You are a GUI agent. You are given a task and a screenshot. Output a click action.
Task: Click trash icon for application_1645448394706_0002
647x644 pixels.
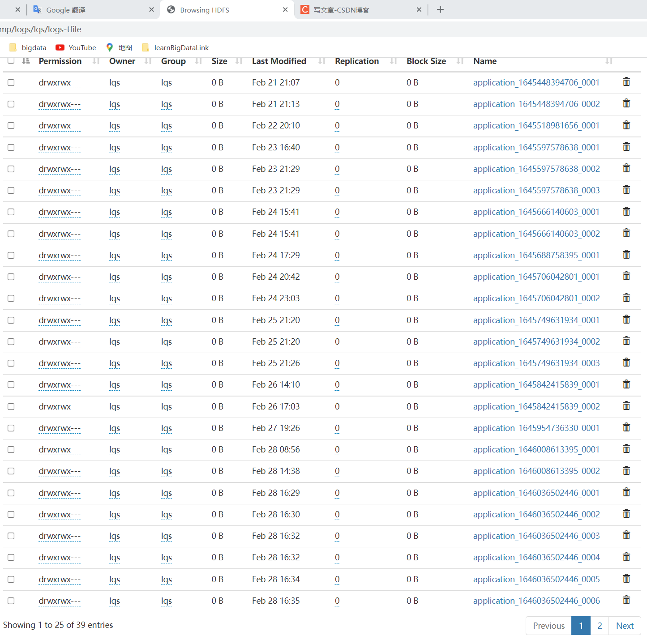click(x=626, y=103)
